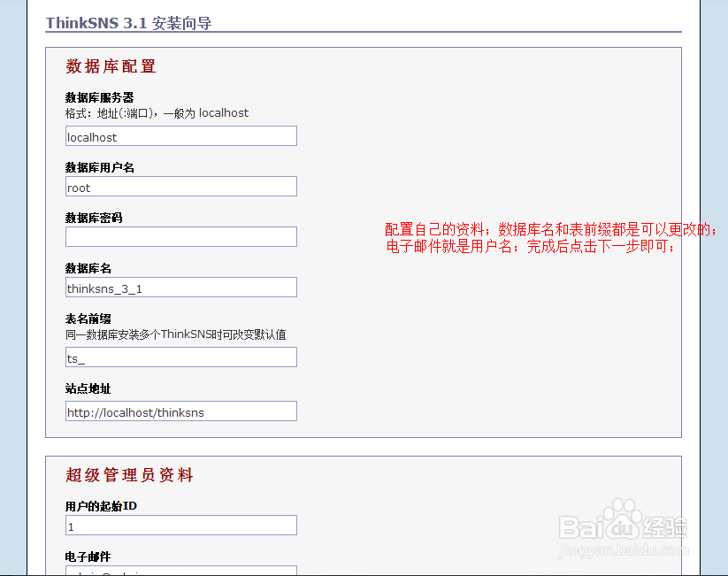This screenshot has height=576, width=728.
Task: Select the table prefix field containing ts_
Action: point(180,357)
